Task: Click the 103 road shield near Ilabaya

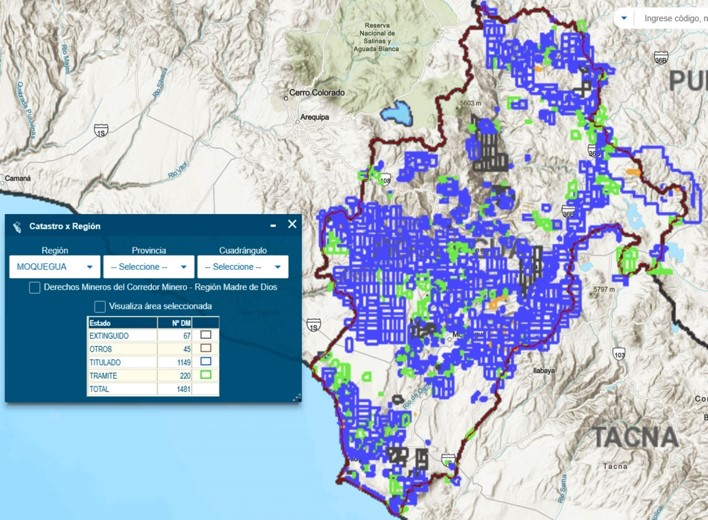Action: (619, 354)
